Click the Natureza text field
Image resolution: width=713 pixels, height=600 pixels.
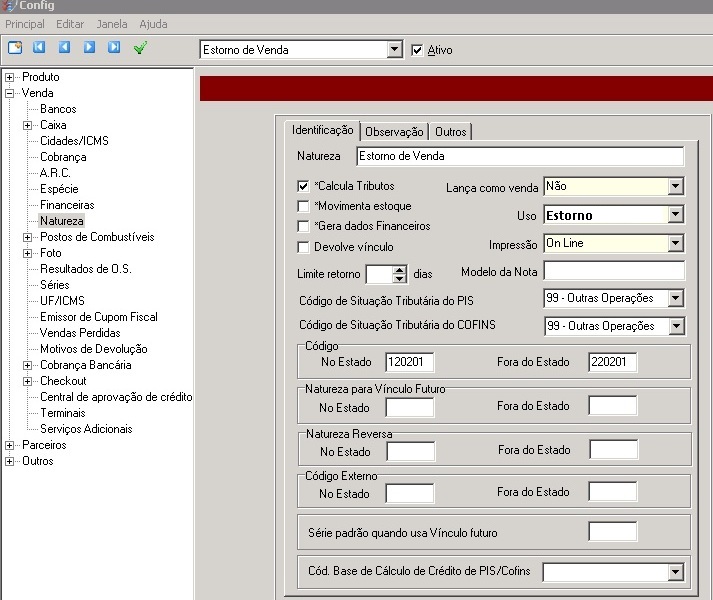pyautogui.click(x=520, y=156)
